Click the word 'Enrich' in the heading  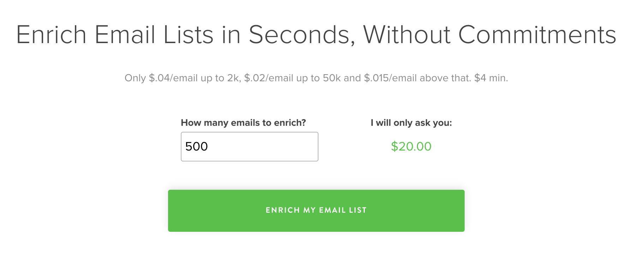[52, 35]
